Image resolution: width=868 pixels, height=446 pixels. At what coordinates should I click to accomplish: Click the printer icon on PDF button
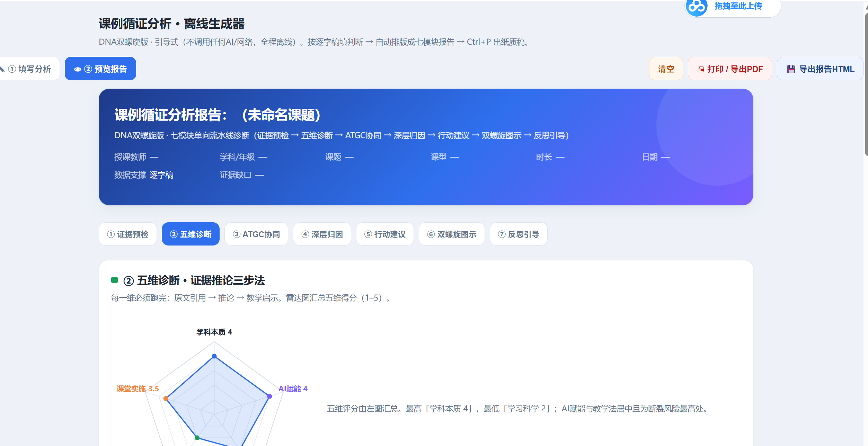point(701,69)
